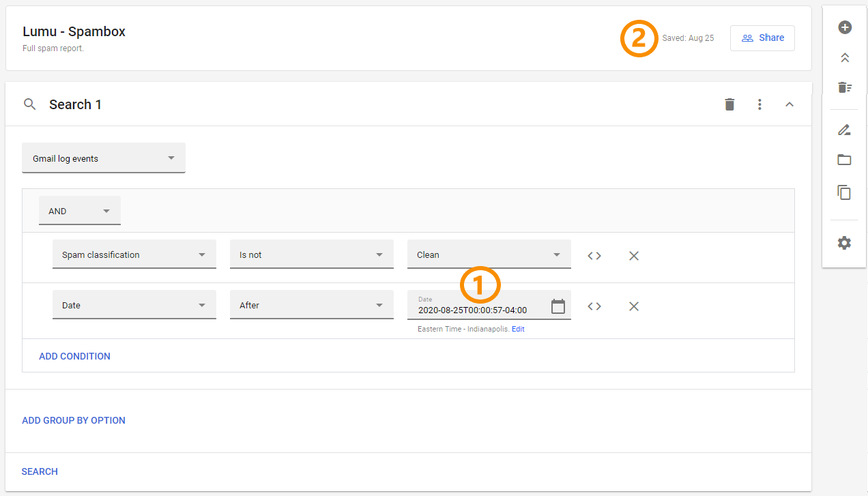Open the calendar date picker icon
The height and width of the screenshot is (496, 868).
tap(558, 306)
